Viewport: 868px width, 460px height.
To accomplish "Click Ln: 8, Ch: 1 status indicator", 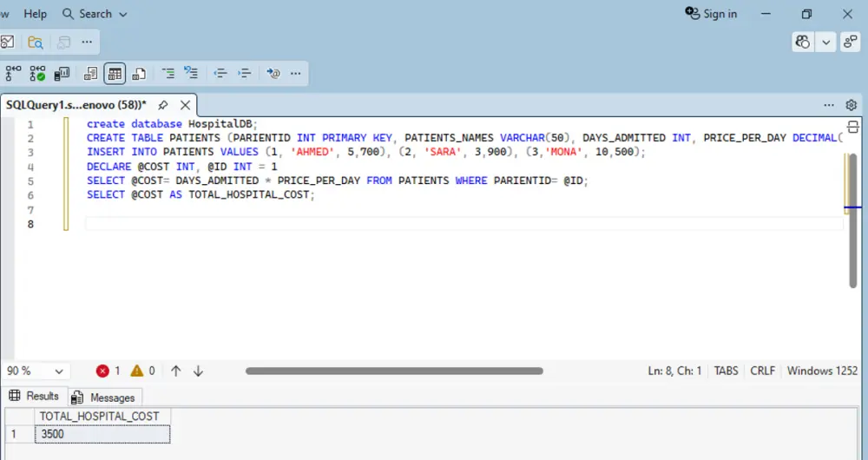I will coord(674,371).
